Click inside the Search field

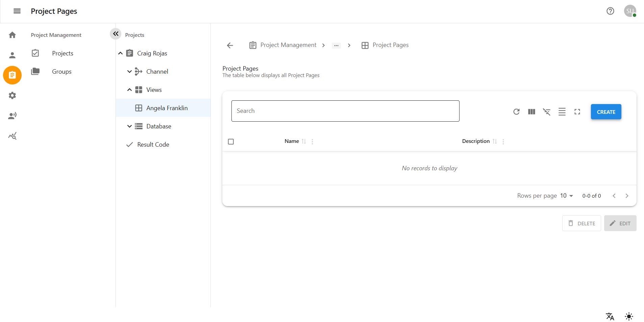click(x=345, y=111)
